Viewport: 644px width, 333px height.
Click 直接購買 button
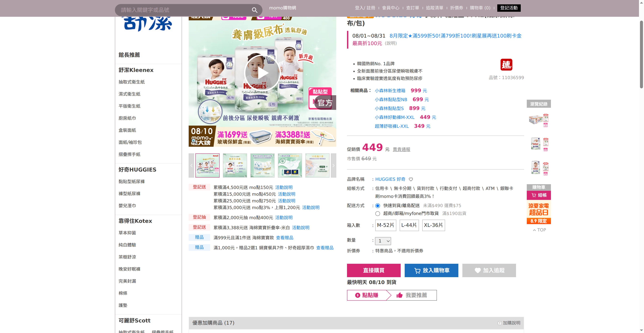373,270
